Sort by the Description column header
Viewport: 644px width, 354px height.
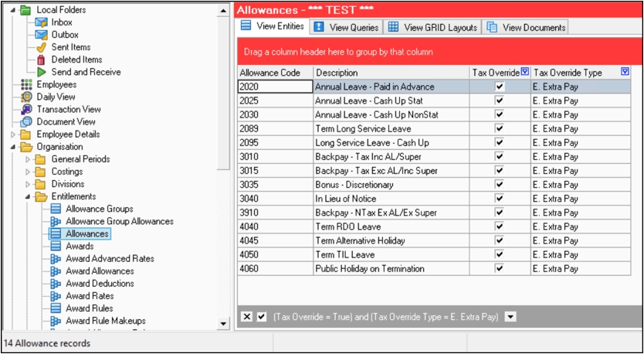pyautogui.click(x=390, y=73)
